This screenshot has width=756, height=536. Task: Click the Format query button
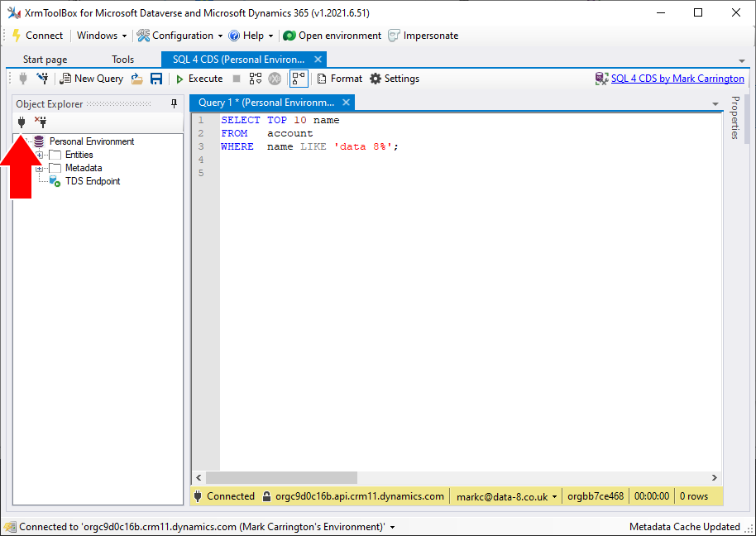pos(339,79)
